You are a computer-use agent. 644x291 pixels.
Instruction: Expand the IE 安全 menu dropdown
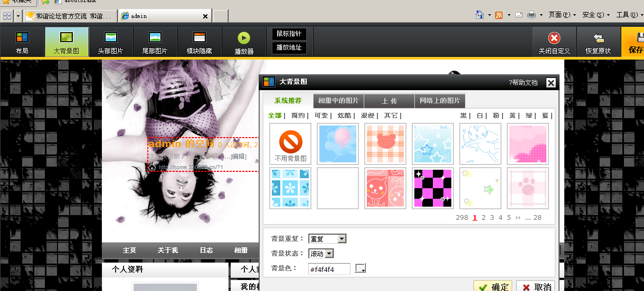coord(596,15)
